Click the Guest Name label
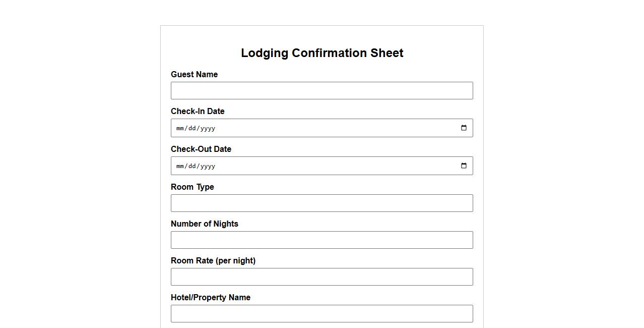Image resolution: width=644 pixels, height=328 pixels. [x=194, y=75]
